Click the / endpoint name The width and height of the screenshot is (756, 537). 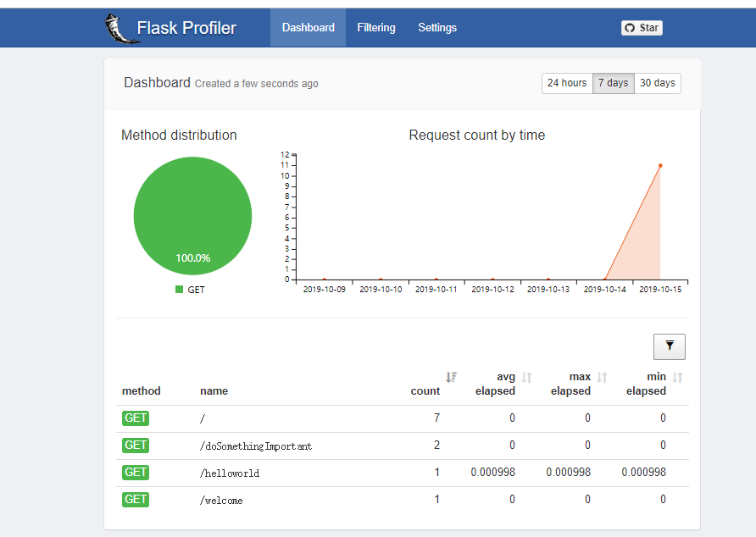203,418
